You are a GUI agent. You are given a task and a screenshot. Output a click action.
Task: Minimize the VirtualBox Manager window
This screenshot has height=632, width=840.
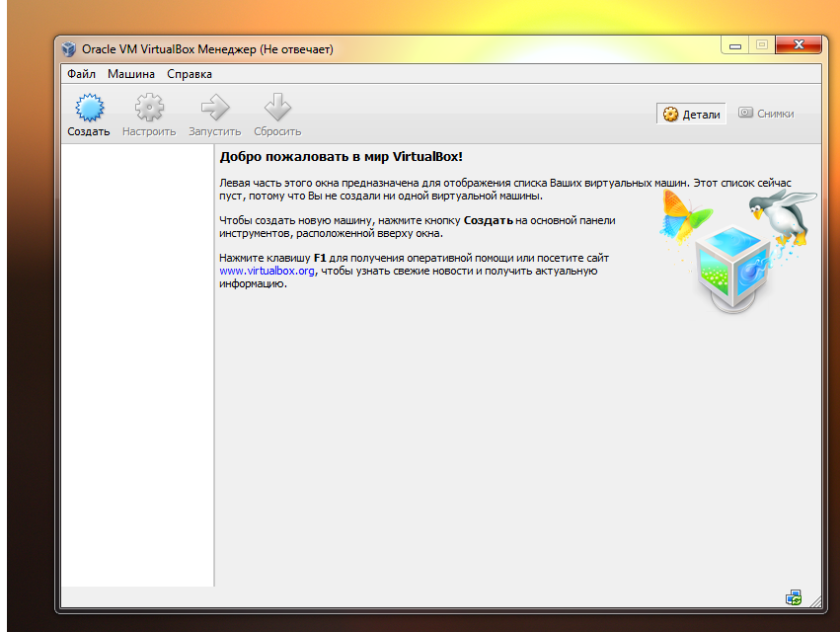point(734,45)
